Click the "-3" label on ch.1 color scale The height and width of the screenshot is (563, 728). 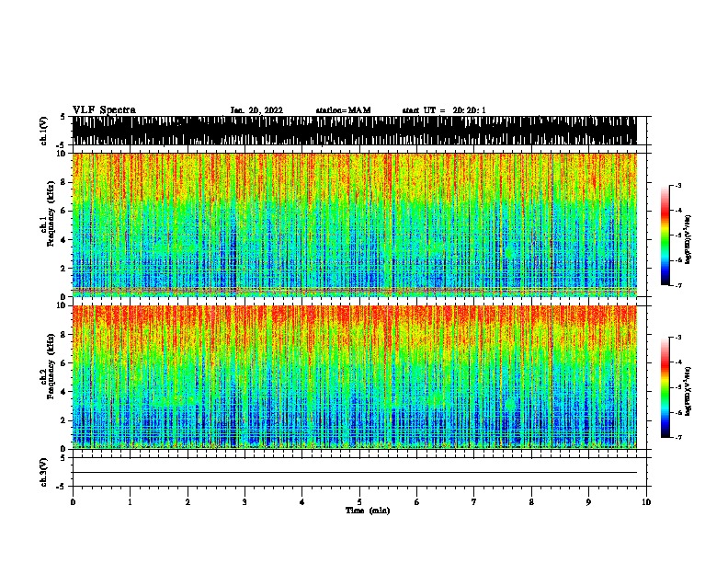(x=677, y=186)
